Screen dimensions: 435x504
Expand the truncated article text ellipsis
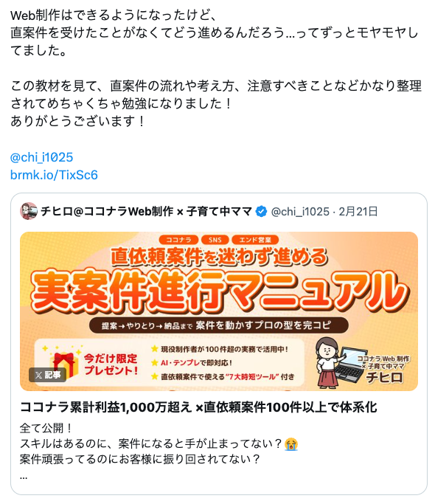tap(24, 477)
